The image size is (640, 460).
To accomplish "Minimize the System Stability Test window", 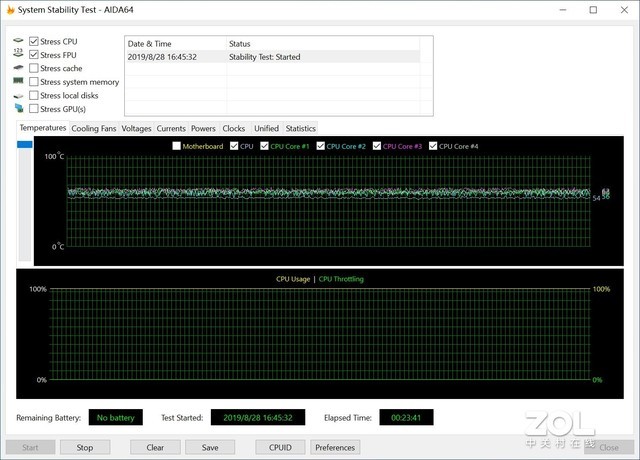I will 563,10.
